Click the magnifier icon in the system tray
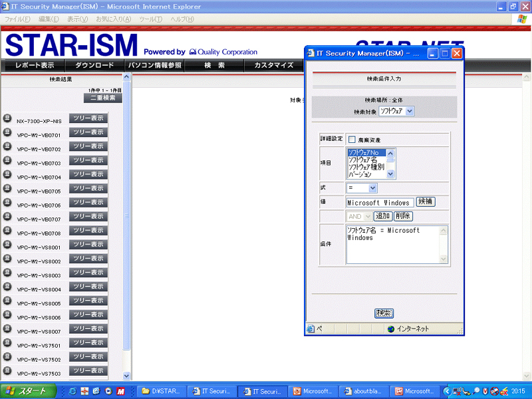Screen dimensions: 532x399 476,391
